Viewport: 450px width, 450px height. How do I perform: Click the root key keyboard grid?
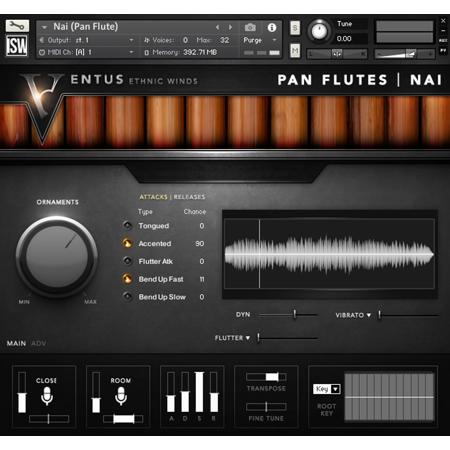389,397
